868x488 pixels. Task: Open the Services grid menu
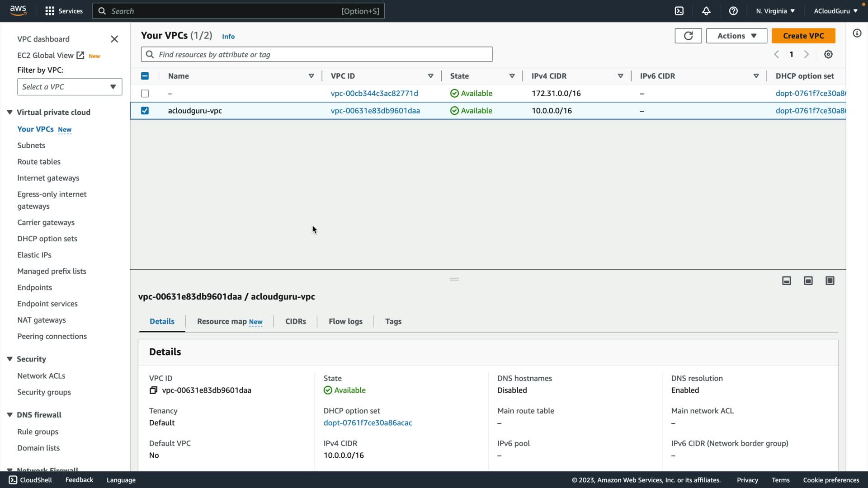pos(50,11)
